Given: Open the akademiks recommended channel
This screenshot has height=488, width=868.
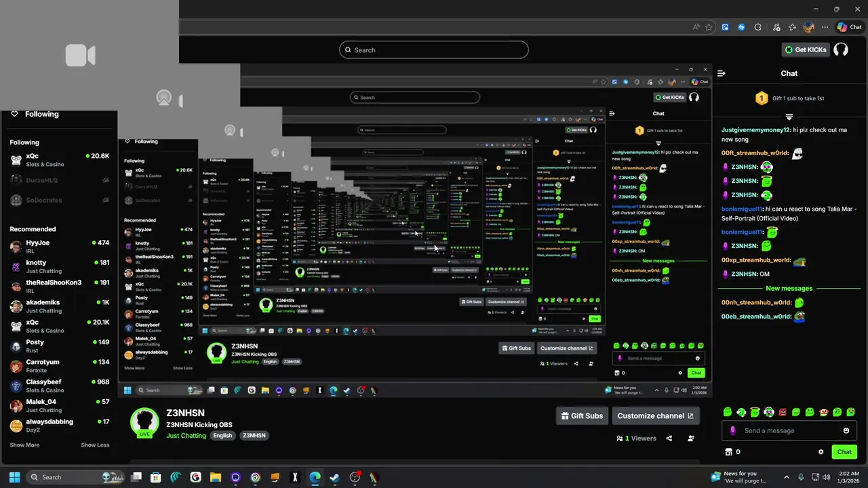Looking at the screenshot, I should (x=59, y=306).
